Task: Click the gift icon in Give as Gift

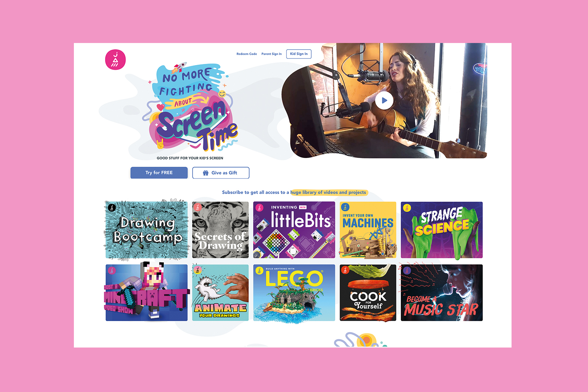Action: [x=206, y=173]
